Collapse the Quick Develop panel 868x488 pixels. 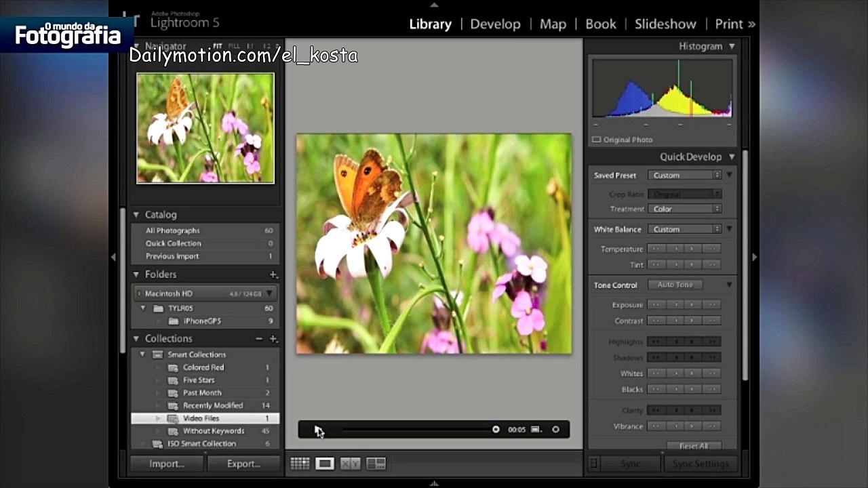click(x=732, y=157)
